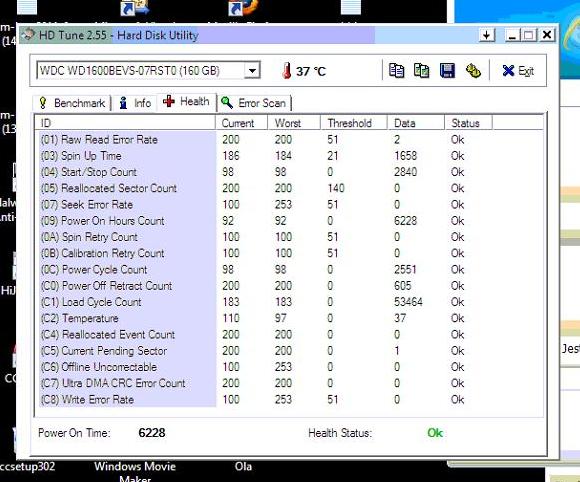The height and width of the screenshot is (482, 580).
Task: Click the copy screenshot to clipboard icon
Action: pos(421,70)
